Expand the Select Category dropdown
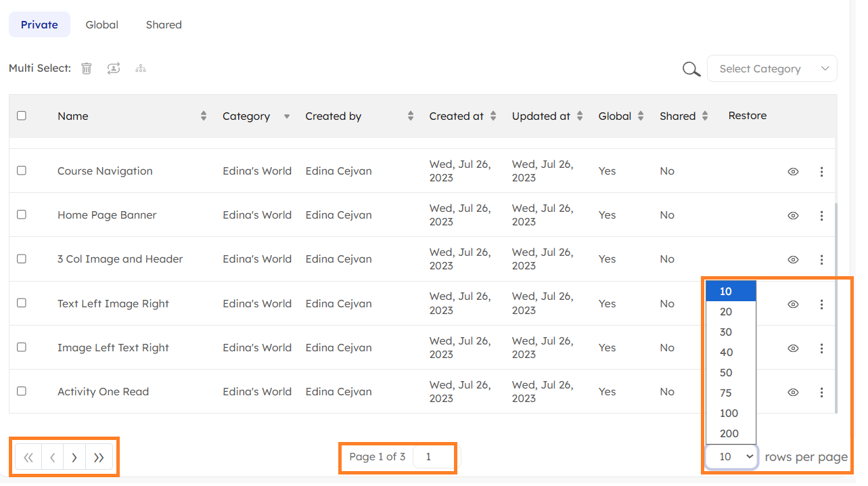Viewport: 868px width, 486px height. click(x=772, y=69)
